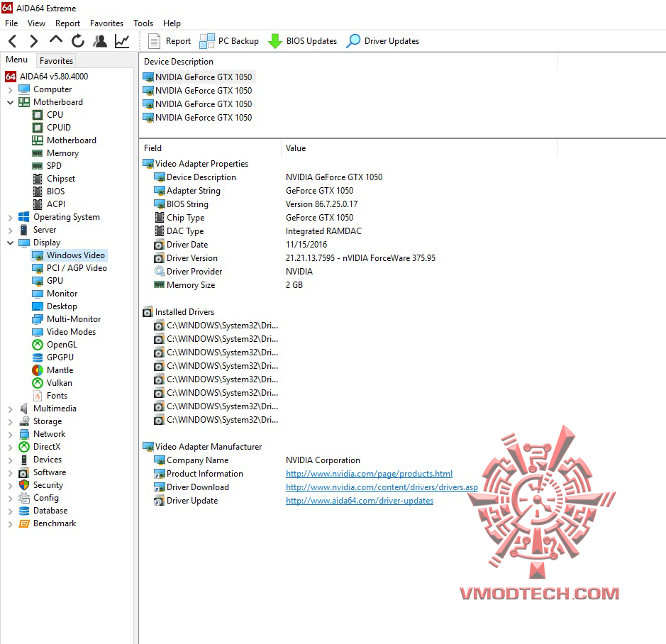Viewport: 666px width, 644px height.
Task: Open the Favorites menu
Action: pyautogui.click(x=106, y=23)
